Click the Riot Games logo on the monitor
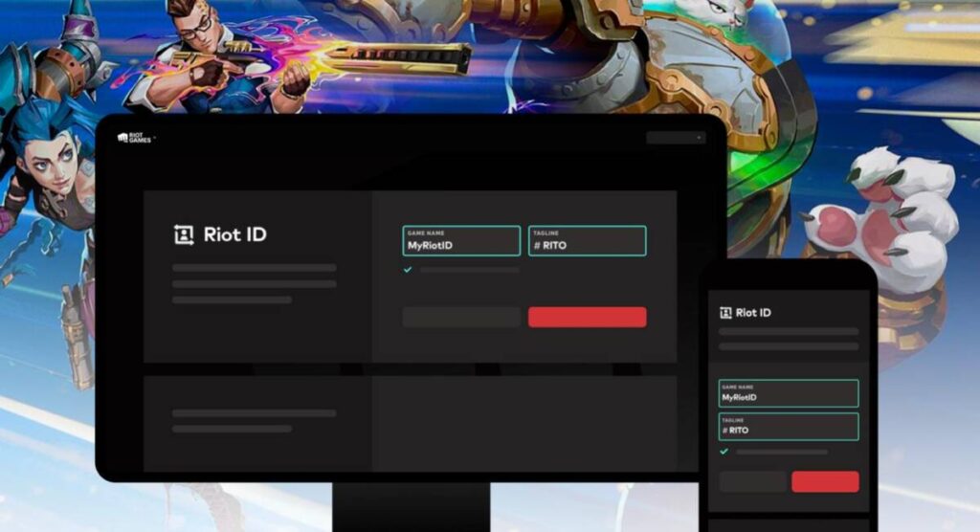Screen dimensions: 980x532 click(135, 138)
